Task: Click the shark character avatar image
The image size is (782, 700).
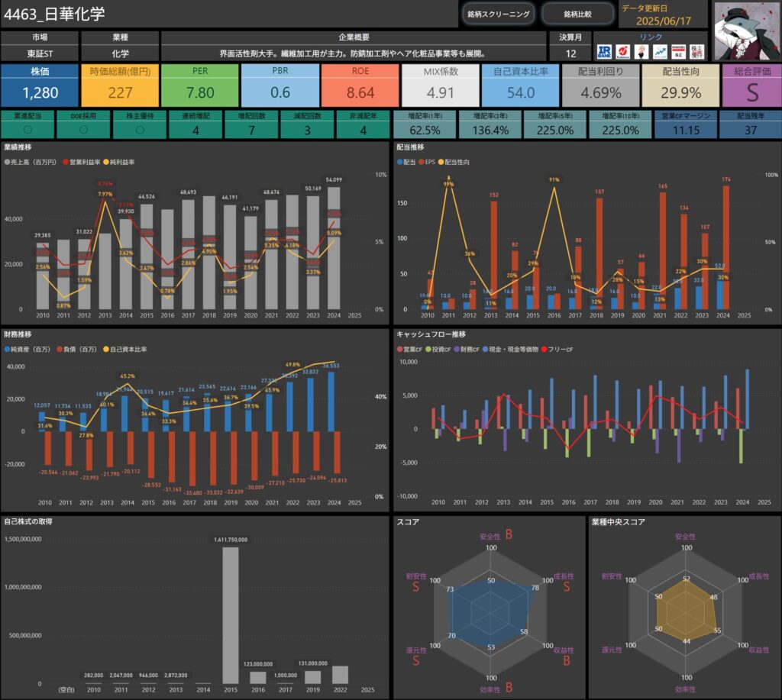Action: pos(746,31)
